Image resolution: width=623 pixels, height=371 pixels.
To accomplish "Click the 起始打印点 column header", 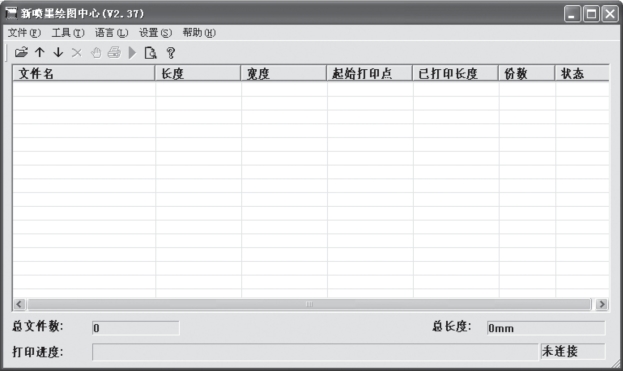I will tap(370, 73).
